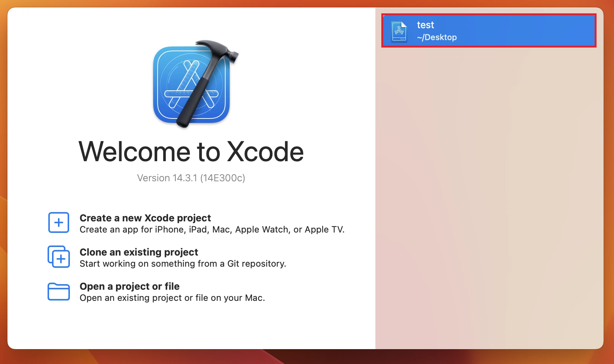Click Create a new Xcode project
The width and height of the screenshot is (614, 364).
click(x=145, y=218)
